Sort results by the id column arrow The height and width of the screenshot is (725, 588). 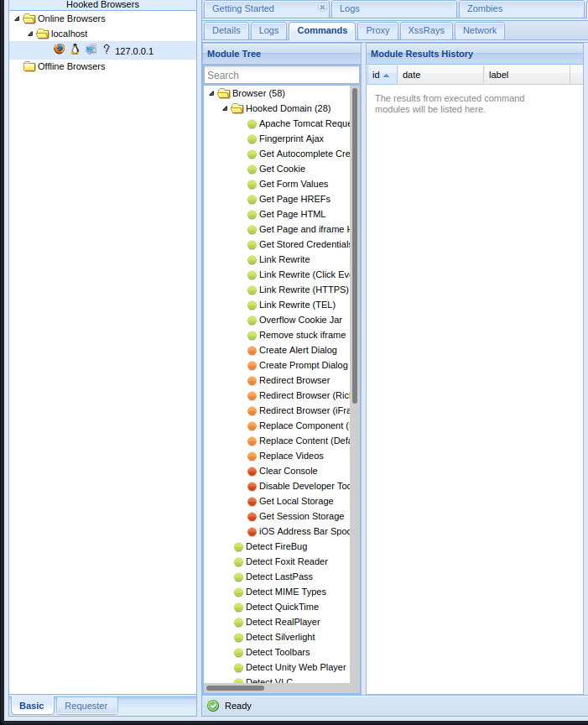tap(387, 76)
